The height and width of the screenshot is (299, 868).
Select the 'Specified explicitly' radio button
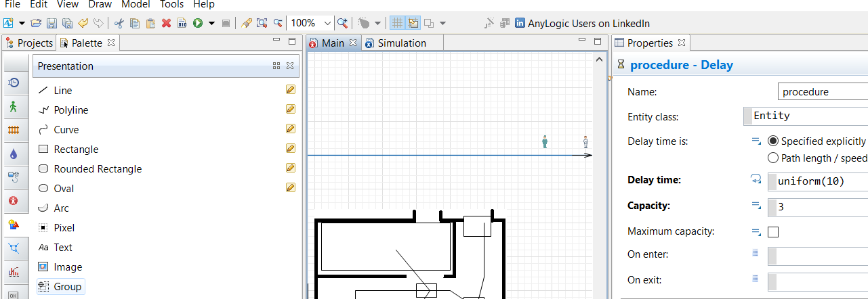[773, 141]
